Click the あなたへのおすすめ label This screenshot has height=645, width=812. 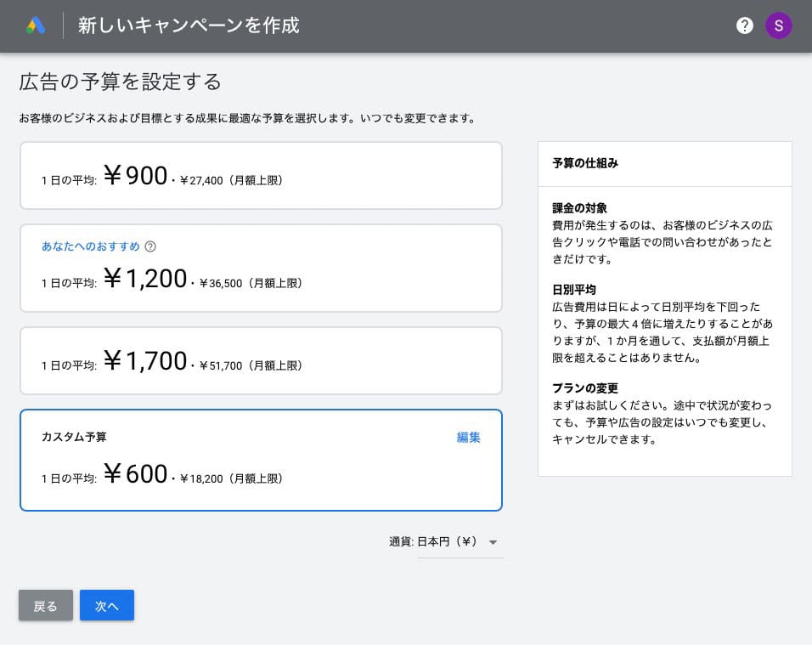[90, 246]
